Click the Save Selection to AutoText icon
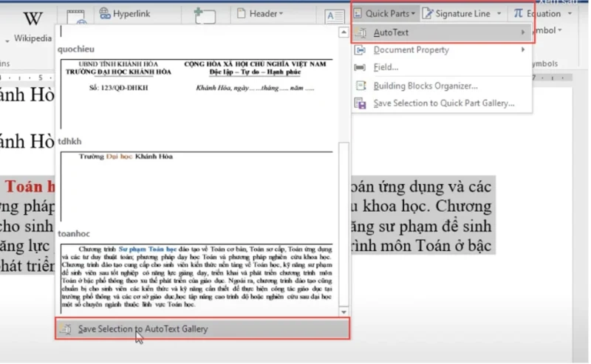Screen dimensions: 591x364 (66, 329)
